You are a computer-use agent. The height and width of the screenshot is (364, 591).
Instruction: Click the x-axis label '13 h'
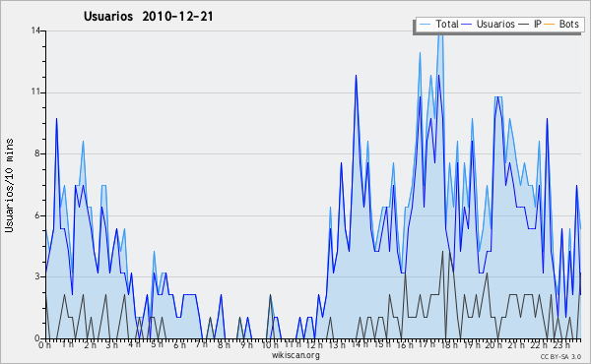[x=337, y=344]
